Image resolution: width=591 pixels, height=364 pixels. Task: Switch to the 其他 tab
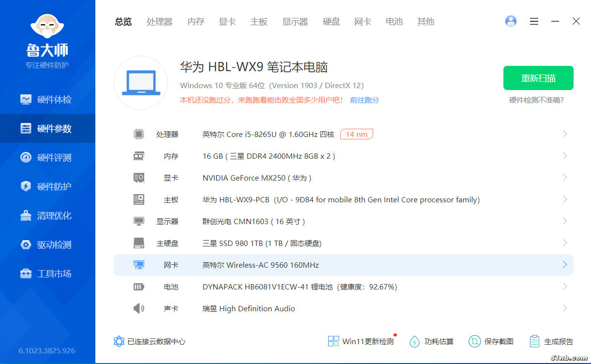pyautogui.click(x=426, y=21)
